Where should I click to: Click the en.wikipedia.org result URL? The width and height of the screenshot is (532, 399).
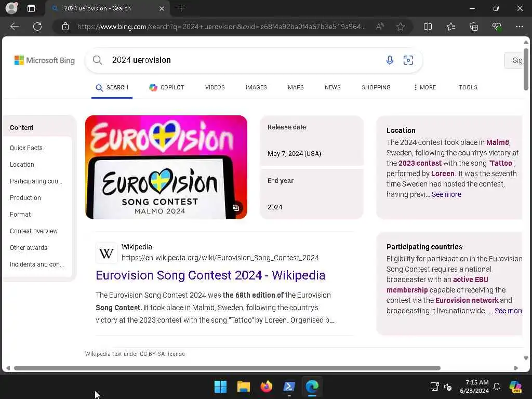click(220, 258)
